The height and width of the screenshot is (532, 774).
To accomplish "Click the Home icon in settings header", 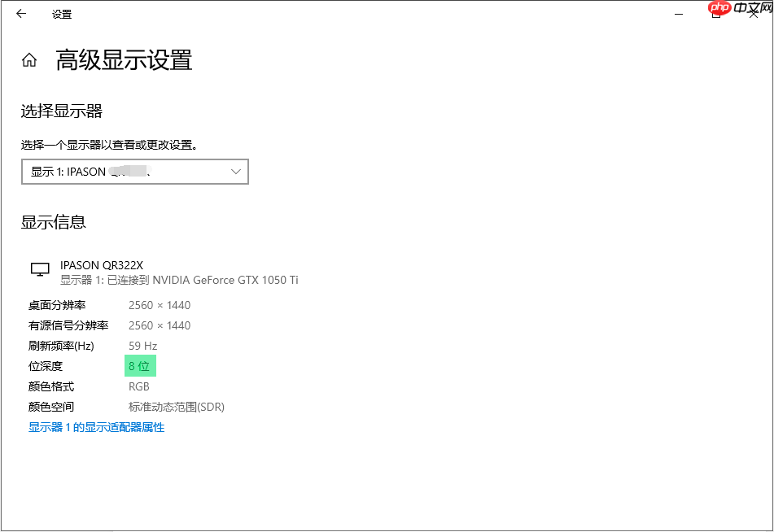I will click(28, 59).
